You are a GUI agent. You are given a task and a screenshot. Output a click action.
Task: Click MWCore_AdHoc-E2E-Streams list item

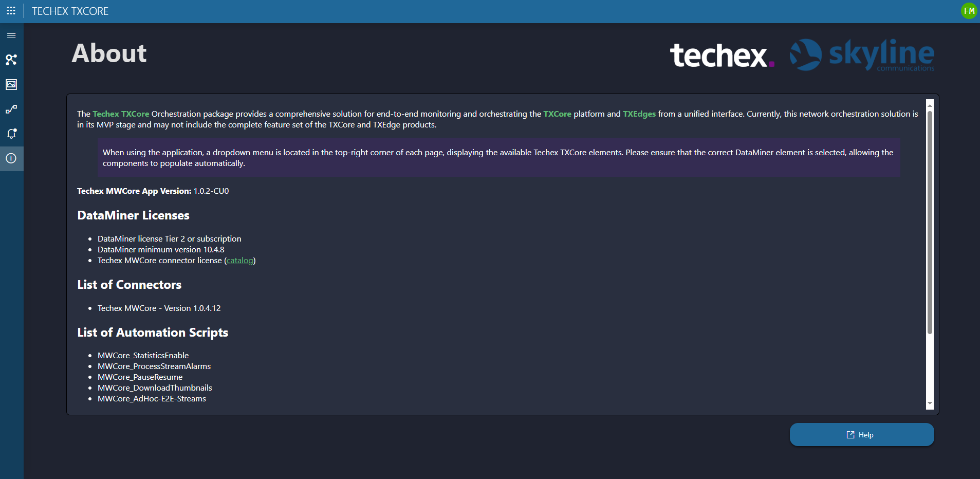click(x=152, y=399)
